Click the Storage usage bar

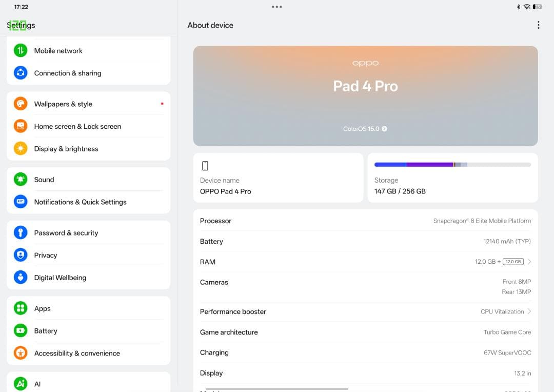(452, 164)
